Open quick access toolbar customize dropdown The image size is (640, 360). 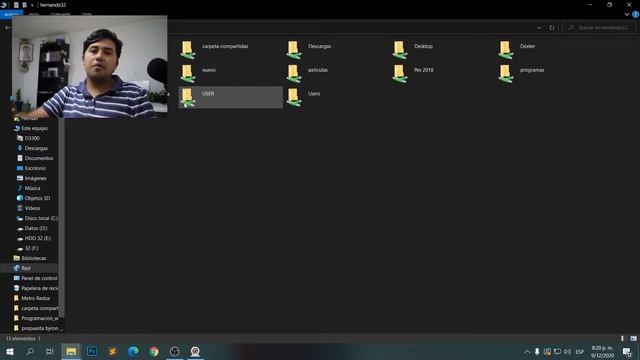point(32,5)
